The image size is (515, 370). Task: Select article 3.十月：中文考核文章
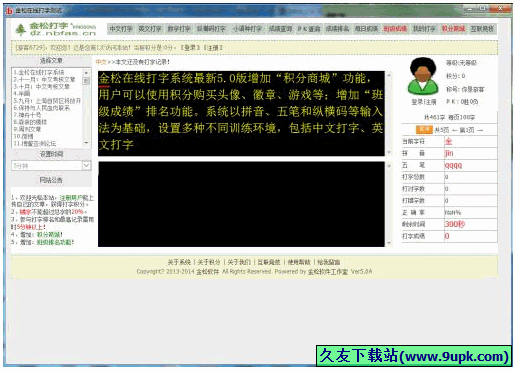pos(42,86)
